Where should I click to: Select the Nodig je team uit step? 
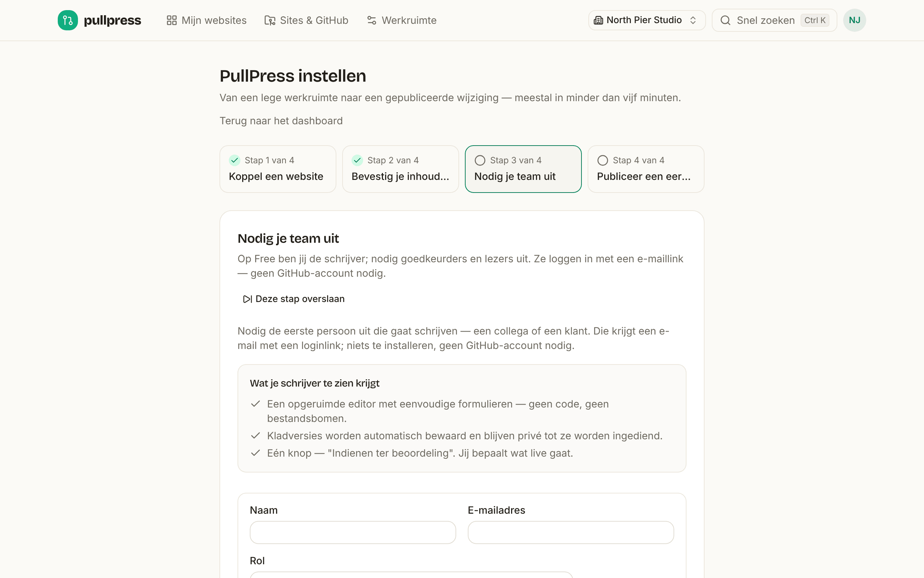(x=523, y=169)
